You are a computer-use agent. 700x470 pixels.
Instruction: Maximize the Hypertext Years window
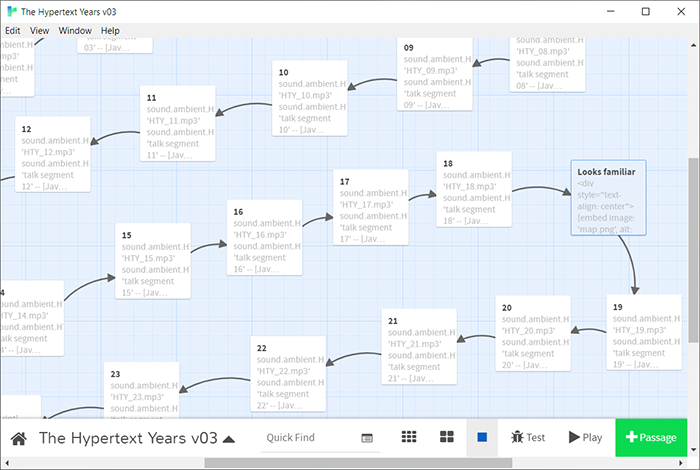(646, 12)
